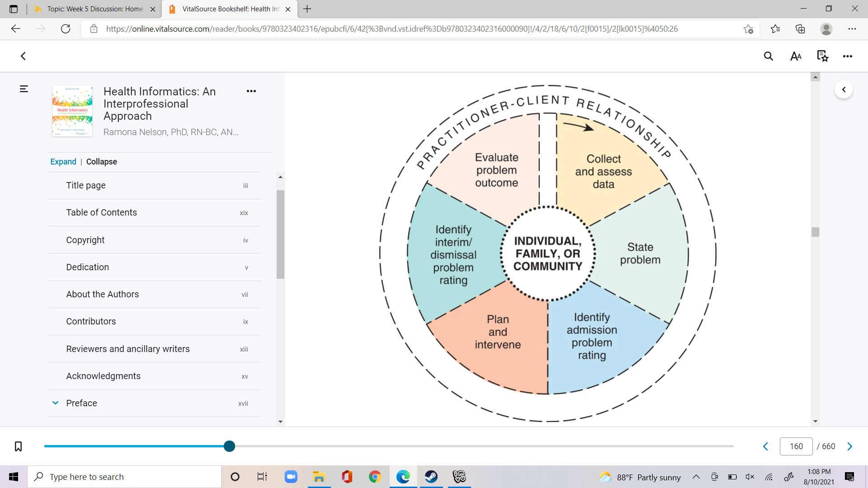This screenshot has height=488, width=868.
Task: Open Steam from the Windows taskbar
Action: (x=431, y=477)
